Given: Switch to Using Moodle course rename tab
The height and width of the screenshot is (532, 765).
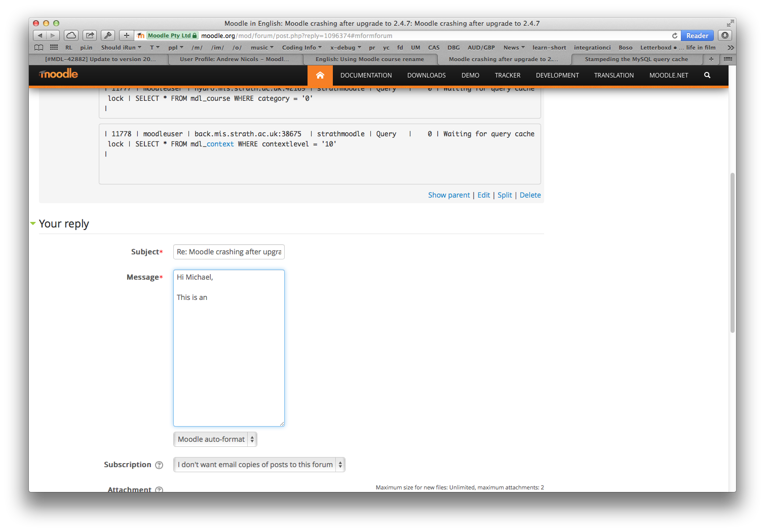Looking at the screenshot, I should coord(370,59).
